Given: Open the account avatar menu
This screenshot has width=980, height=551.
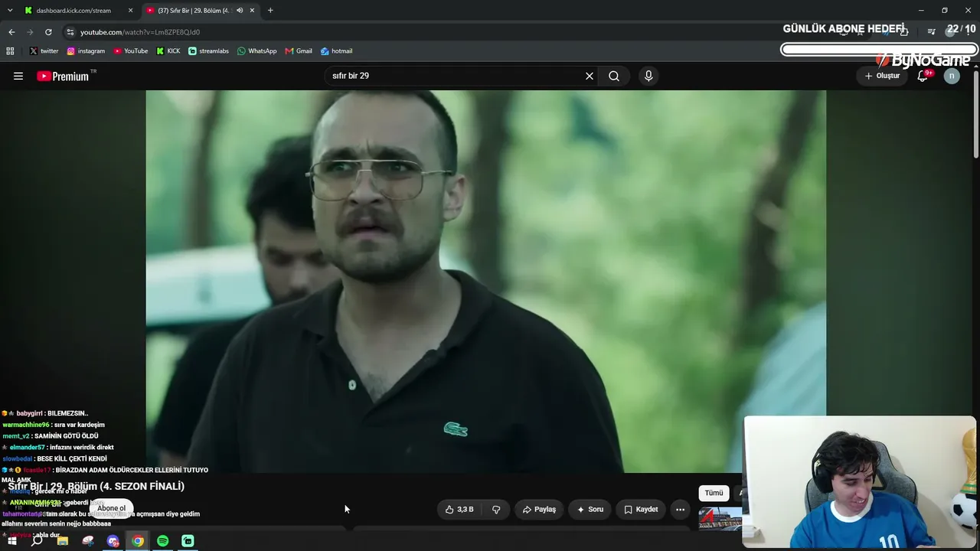Looking at the screenshot, I should point(952,76).
